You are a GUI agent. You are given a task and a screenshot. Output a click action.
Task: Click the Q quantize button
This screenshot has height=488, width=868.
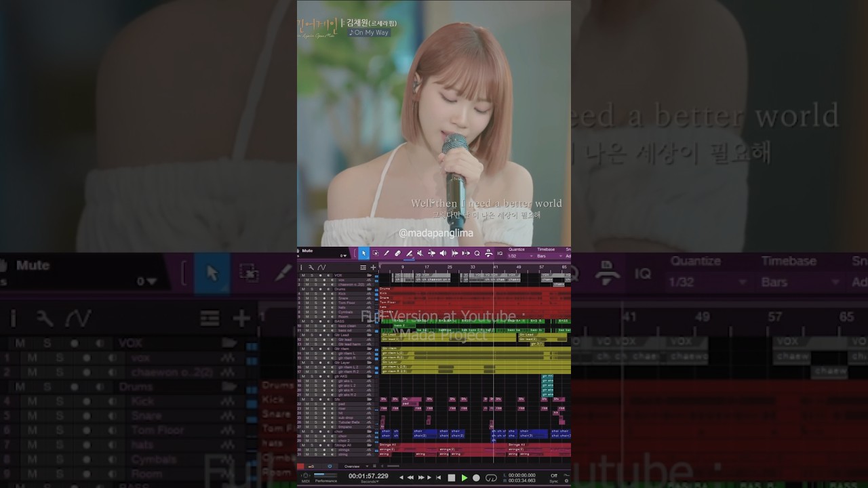(x=477, y=253)
